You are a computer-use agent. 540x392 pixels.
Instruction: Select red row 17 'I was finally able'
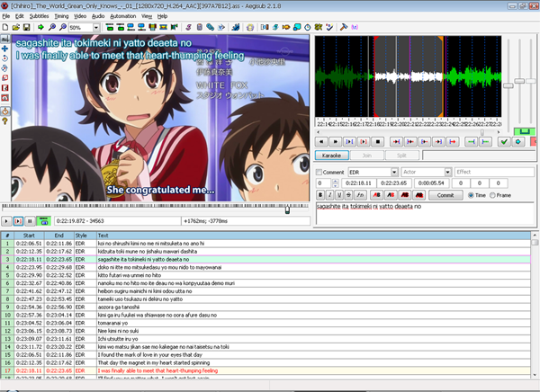click(265, 370)
